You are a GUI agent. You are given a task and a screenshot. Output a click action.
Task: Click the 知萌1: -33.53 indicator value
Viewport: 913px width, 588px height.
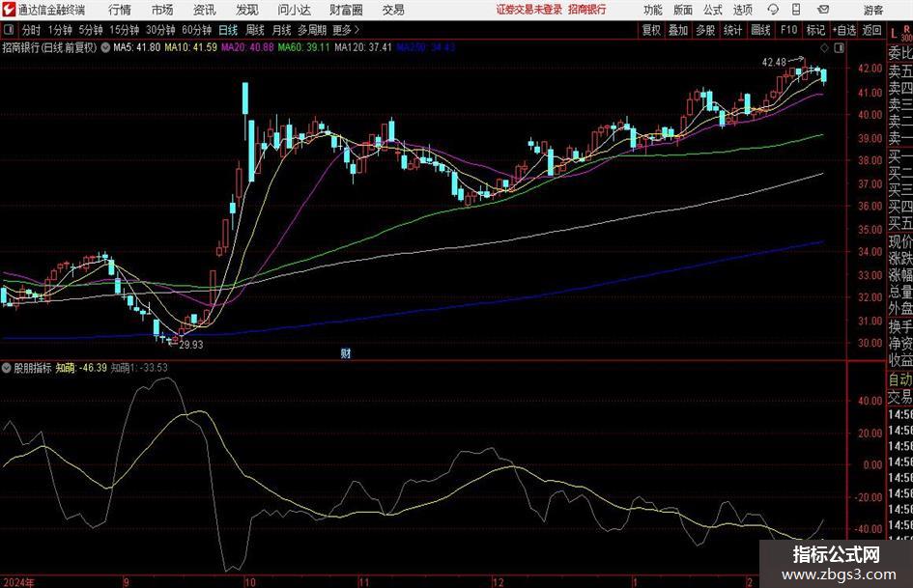tap(139, 367)
